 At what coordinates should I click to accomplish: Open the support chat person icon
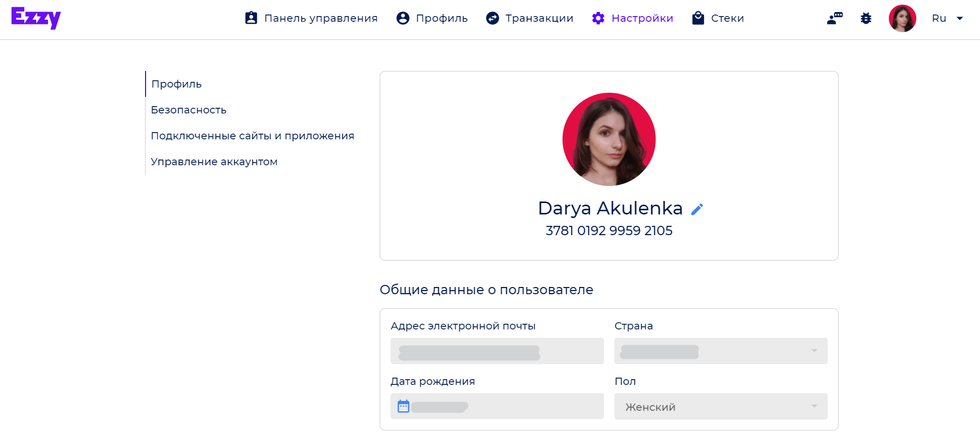pyautogui.click(x=835, y=18)
